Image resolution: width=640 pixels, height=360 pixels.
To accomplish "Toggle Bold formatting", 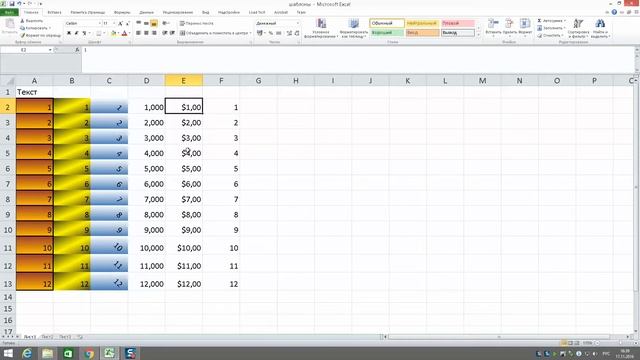I will point(69,33).
